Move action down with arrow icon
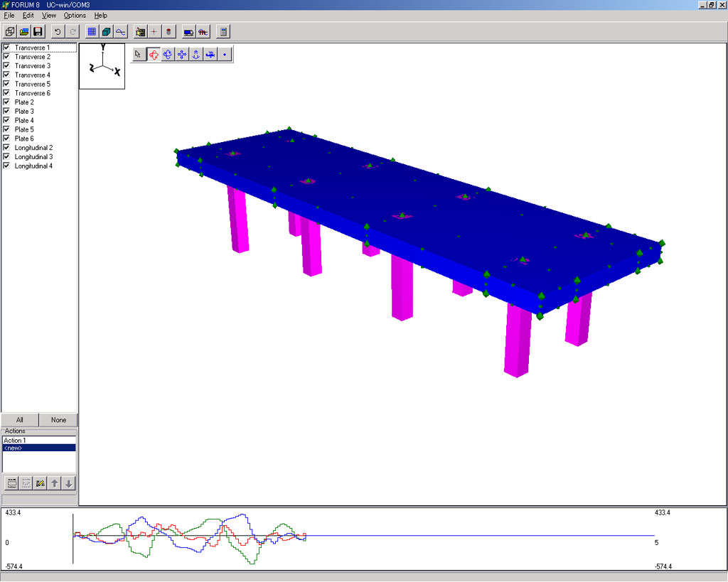Image resolution: width=728 pixels, height=582 pixels. coord(69,483)
